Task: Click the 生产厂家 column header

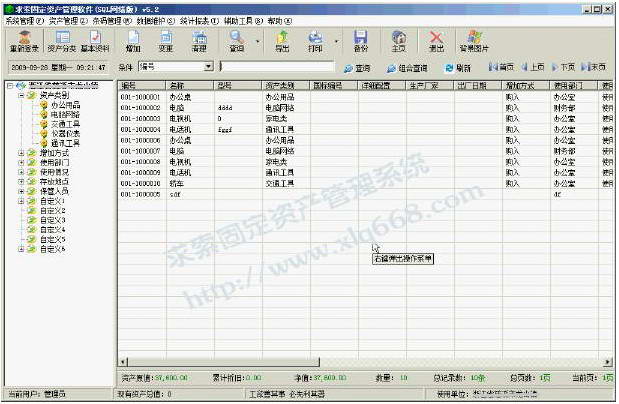Action: click(430, 85)
